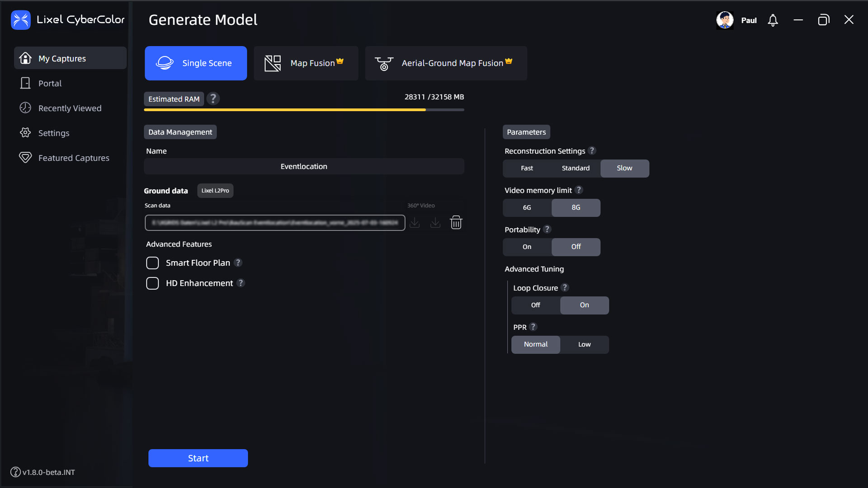Open the version help icon at bottom left
The width and height of the screenshot is (868, 488).
point(15,472)
